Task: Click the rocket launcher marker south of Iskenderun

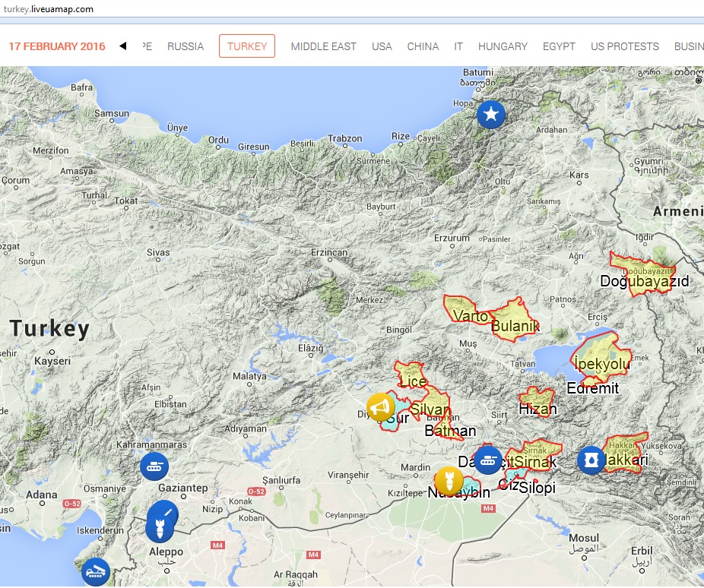Action: click(x=96, y=571)
